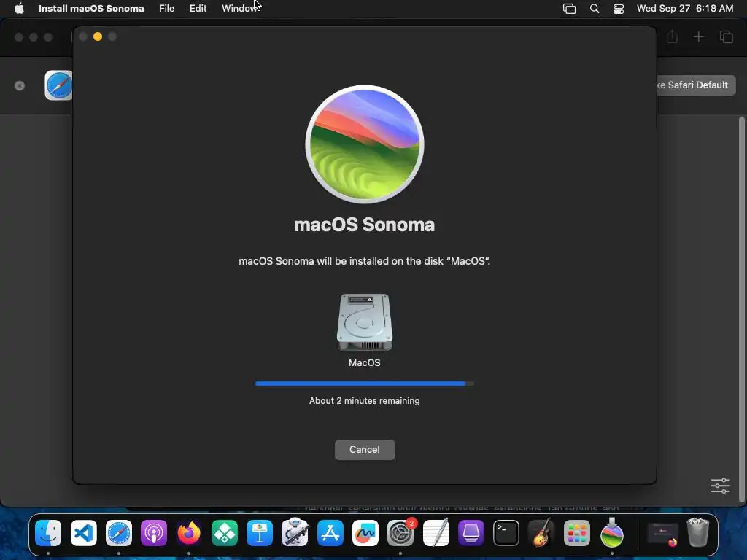This screenshot has height=560, width=747.
Task: Click the Safari compass icon in the banner
Action: coord(58,85)
